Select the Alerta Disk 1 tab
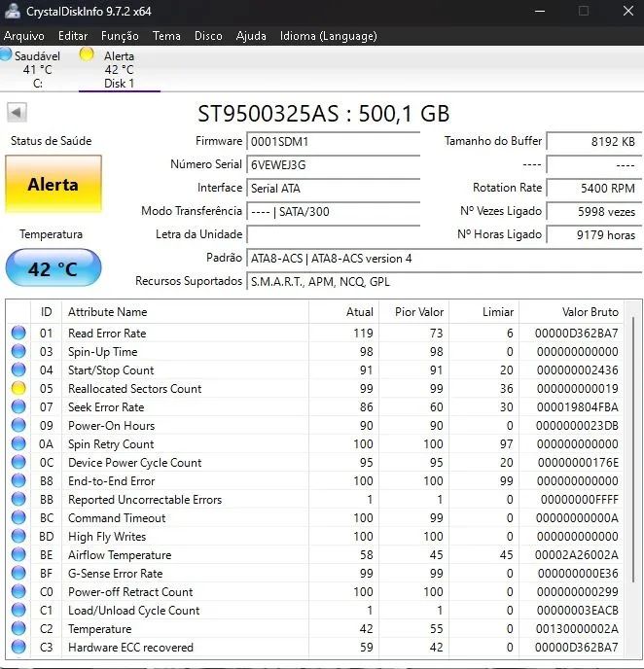Image resolution: width=644 pixels, height=669 pixels. [x=120, y=69]
